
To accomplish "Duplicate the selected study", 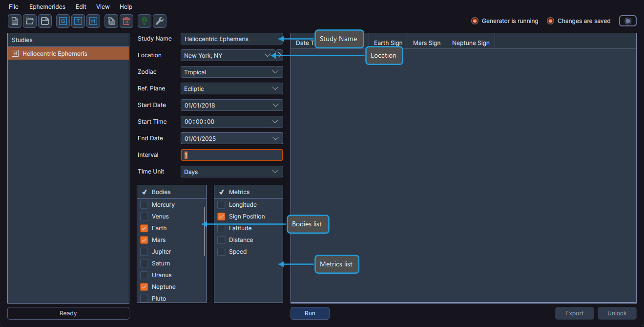I will (111, 21).
